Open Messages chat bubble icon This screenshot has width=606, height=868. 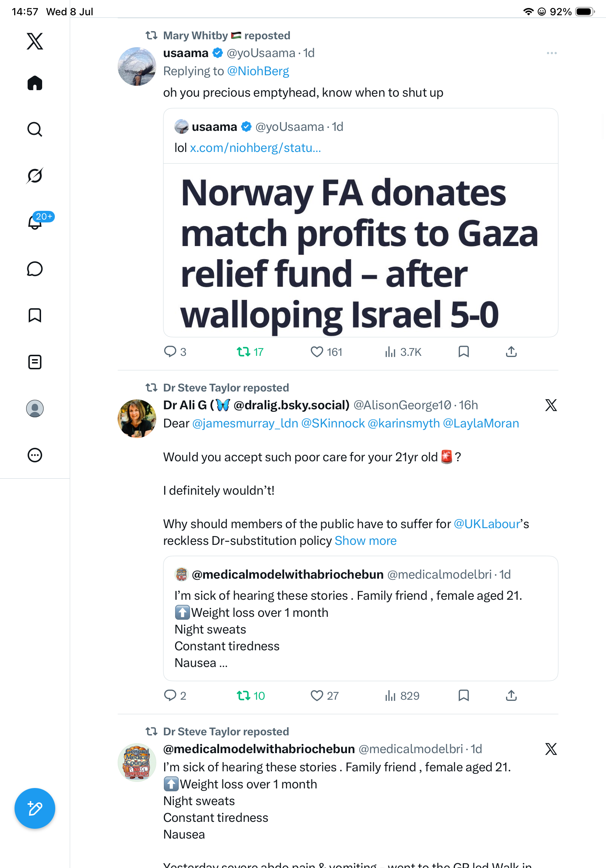click(x=35, y=269)
